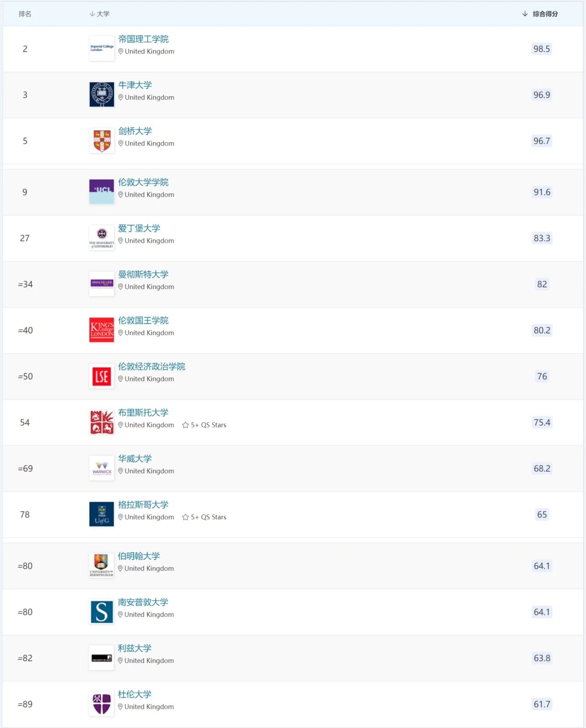The width and height of the screenshot is (586, 728).
Task: Click the Warwick logo thumbnail
Action: [x=102, y=468]
